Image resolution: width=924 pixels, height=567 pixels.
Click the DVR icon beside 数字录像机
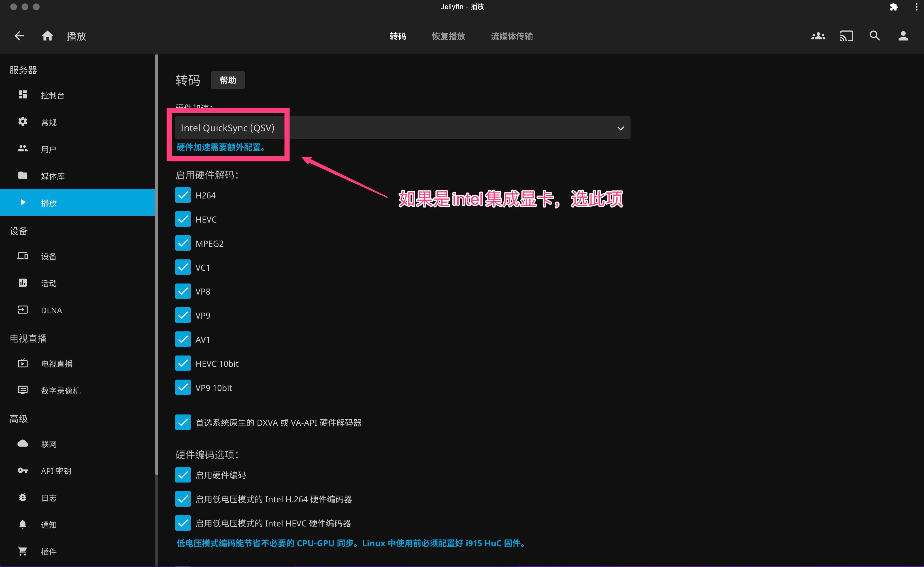click(x=23, y=390)
